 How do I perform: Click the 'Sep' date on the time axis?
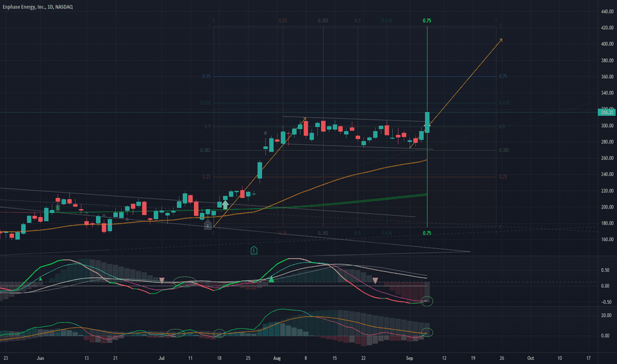click(410, 358)
